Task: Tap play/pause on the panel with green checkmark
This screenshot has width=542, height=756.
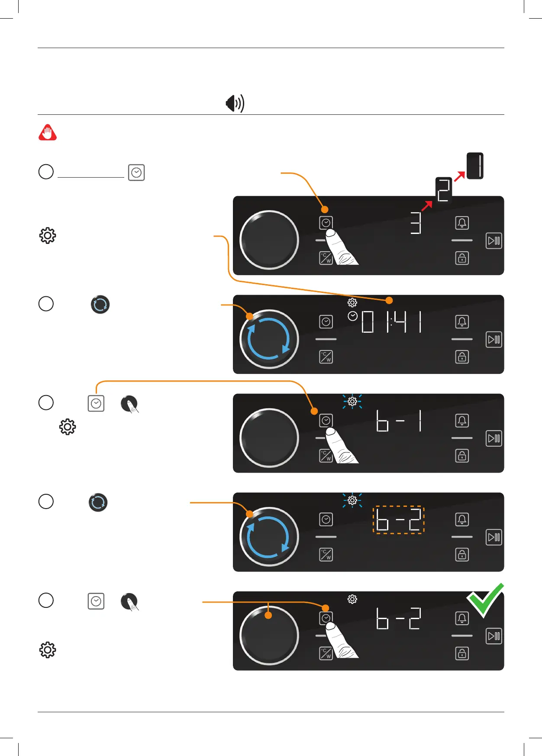Action: [494, 636]
